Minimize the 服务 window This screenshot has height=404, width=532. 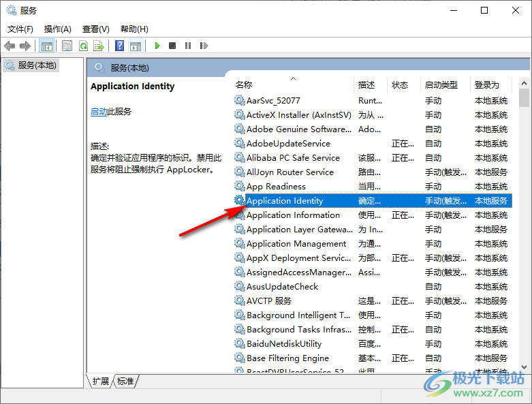point(454,10)
